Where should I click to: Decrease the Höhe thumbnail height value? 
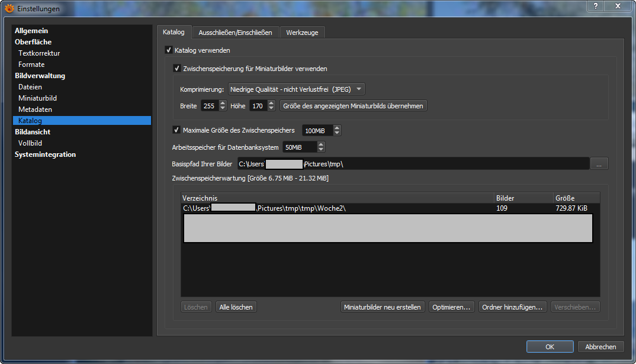click(x=271, y=108)
